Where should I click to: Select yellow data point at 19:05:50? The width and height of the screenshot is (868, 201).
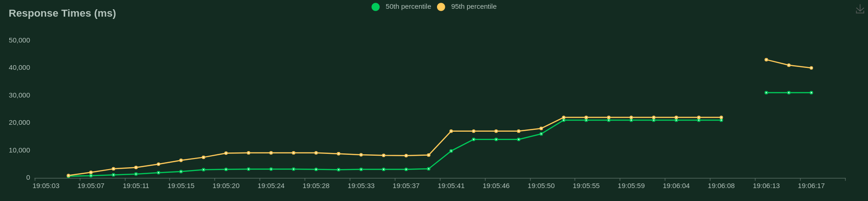coord(541,128)
